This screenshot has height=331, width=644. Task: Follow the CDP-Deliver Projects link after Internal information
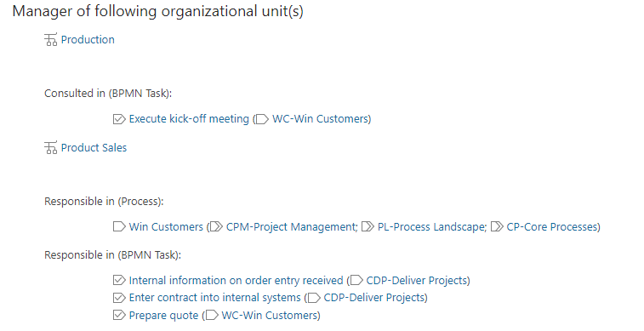point(417,281)
